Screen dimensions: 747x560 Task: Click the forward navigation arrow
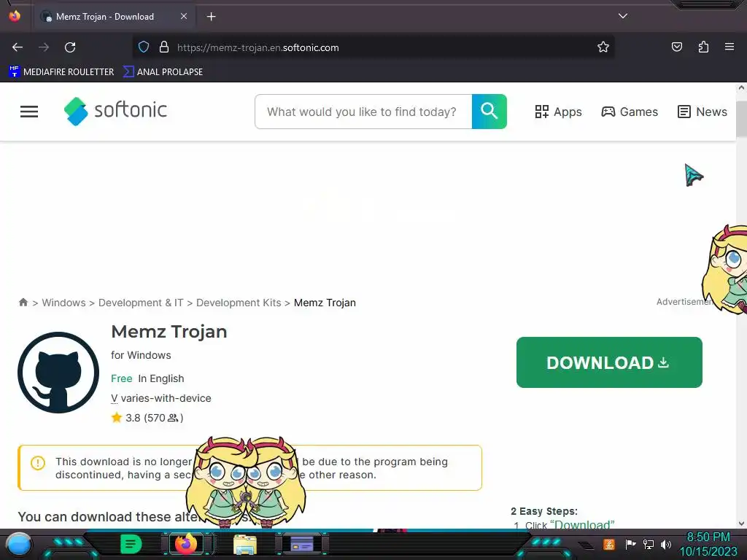(44, 47)
